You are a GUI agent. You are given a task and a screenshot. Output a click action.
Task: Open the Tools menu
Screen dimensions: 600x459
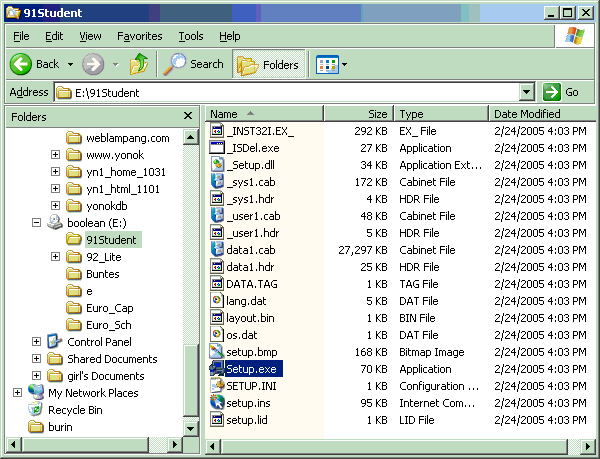coord(190,36)
